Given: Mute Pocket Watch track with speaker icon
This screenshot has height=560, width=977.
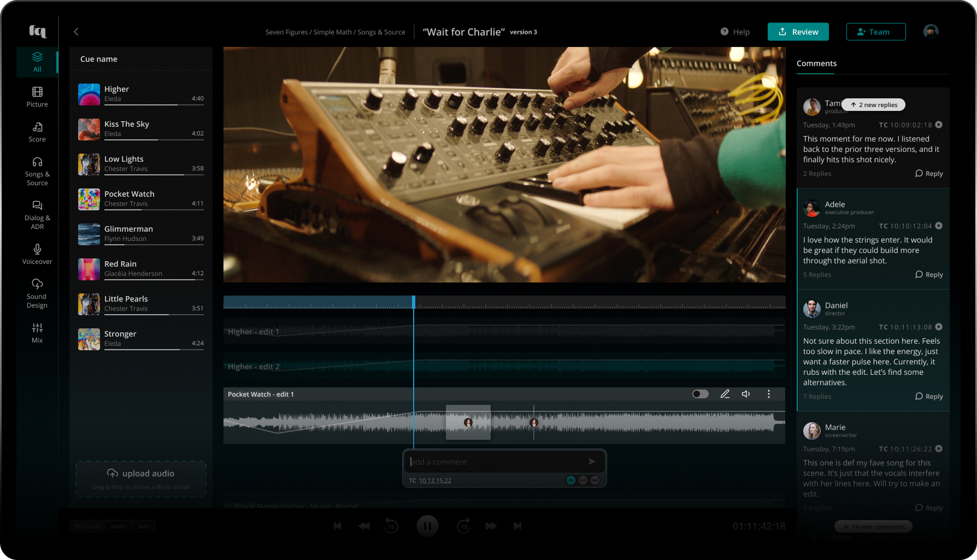Looking at the screenshot, I should [x=746, y=394].
